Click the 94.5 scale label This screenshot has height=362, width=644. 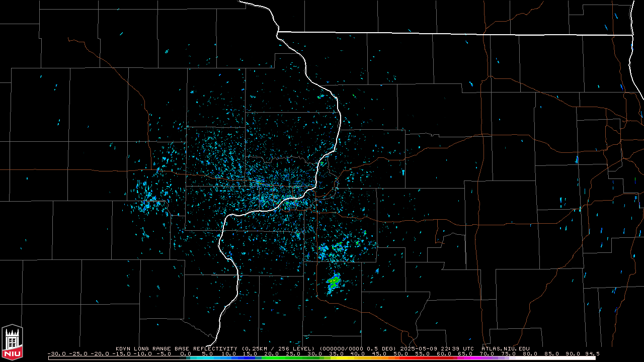pos(592,353)
